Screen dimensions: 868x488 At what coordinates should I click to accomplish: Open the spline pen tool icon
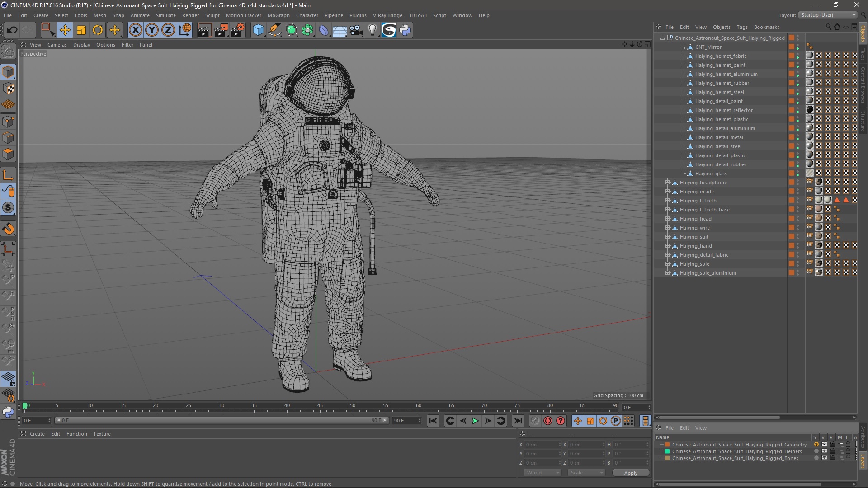(x=274, y=30)
